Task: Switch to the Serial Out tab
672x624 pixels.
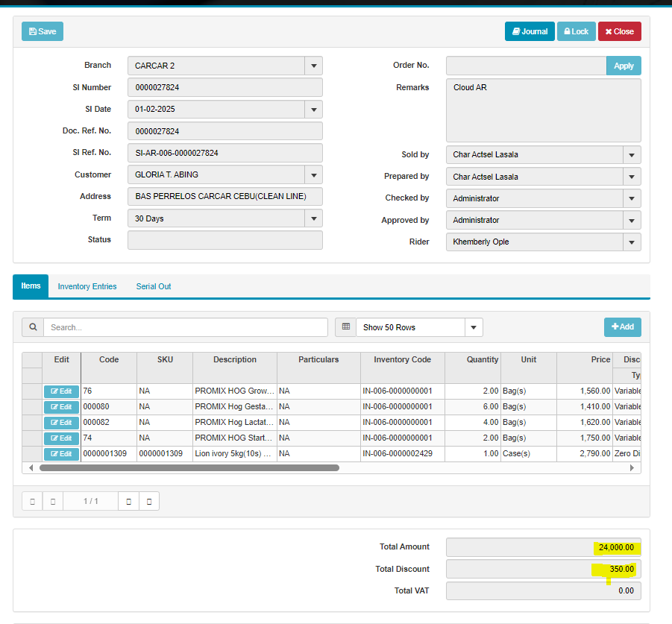Action: (x=153, y=286)
